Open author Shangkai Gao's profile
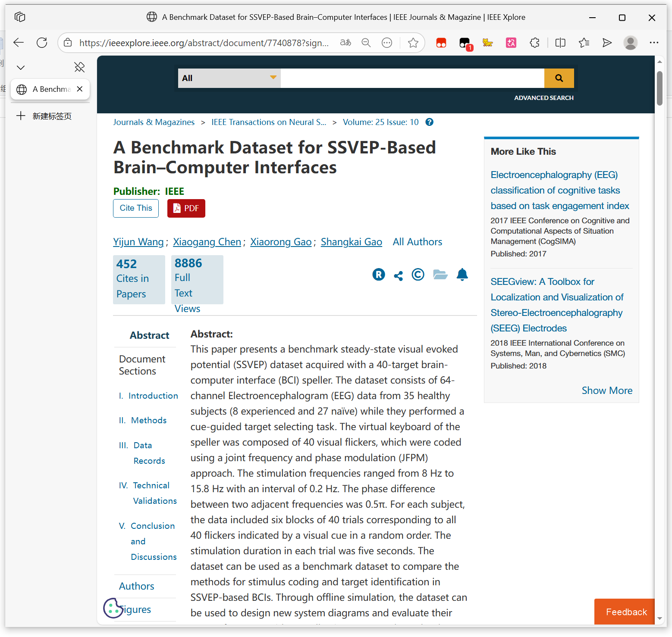 point(352,242)
